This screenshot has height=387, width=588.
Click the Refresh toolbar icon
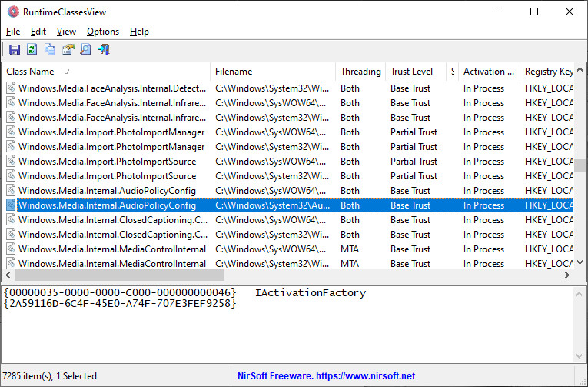tap(32, 49)
